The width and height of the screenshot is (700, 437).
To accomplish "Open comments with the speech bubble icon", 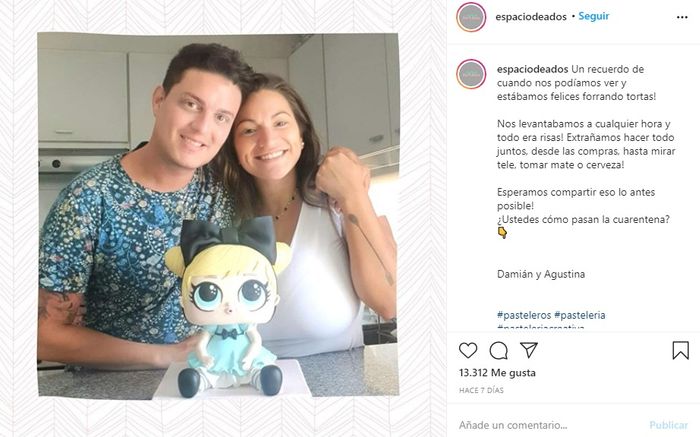I will (x=498, y=350).
